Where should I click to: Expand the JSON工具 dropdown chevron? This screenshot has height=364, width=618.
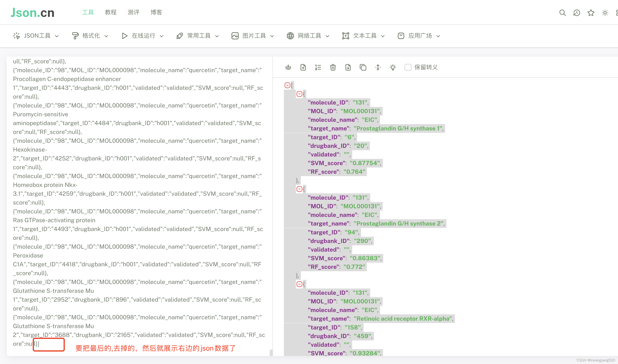click(57, 36)
